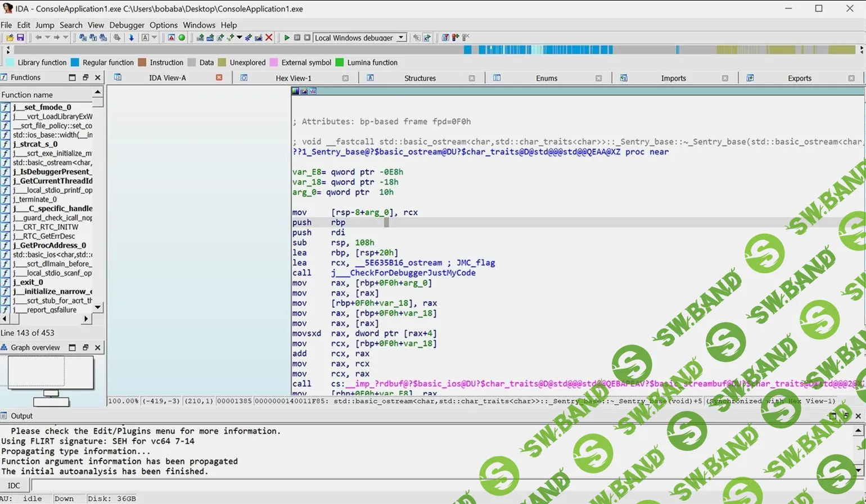Click the blue down arrow jump icon
This screenshot has height=504, width=866.
tap(131, 38)
